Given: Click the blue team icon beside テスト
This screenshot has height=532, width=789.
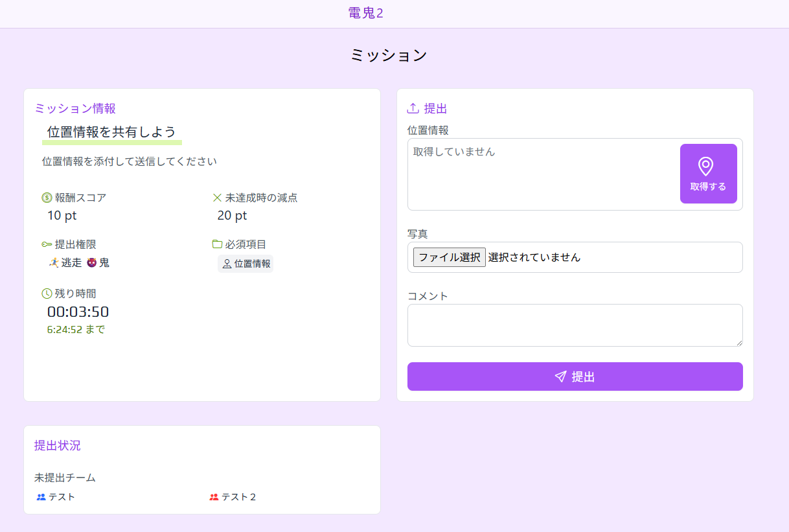Looking at the screenshot, I should pyautogui.click(x=41, y=497).
